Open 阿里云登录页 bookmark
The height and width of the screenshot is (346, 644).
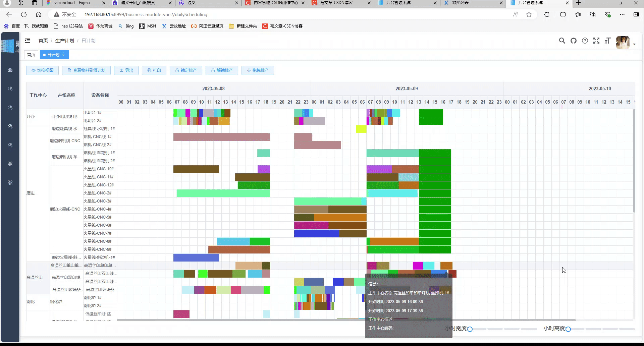207,26
